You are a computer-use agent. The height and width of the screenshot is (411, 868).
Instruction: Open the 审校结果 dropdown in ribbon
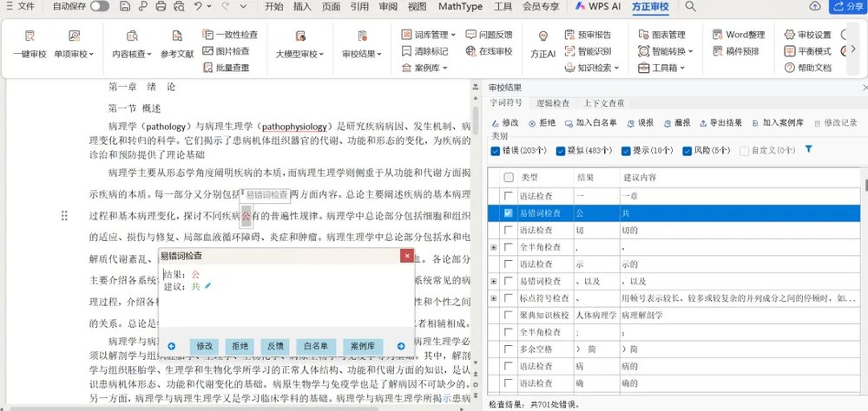361,54
